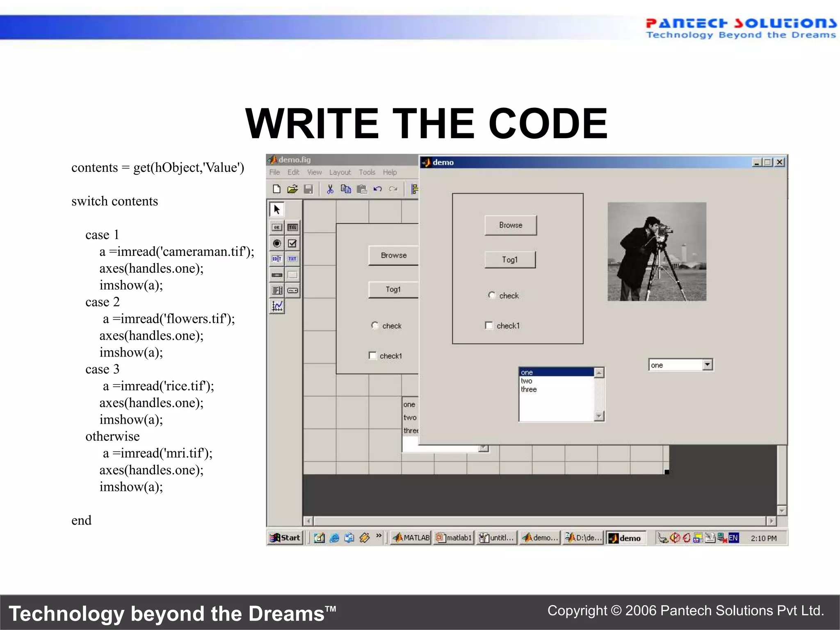Click the Cut scissors toolbar icon

(x=330, y=189)
